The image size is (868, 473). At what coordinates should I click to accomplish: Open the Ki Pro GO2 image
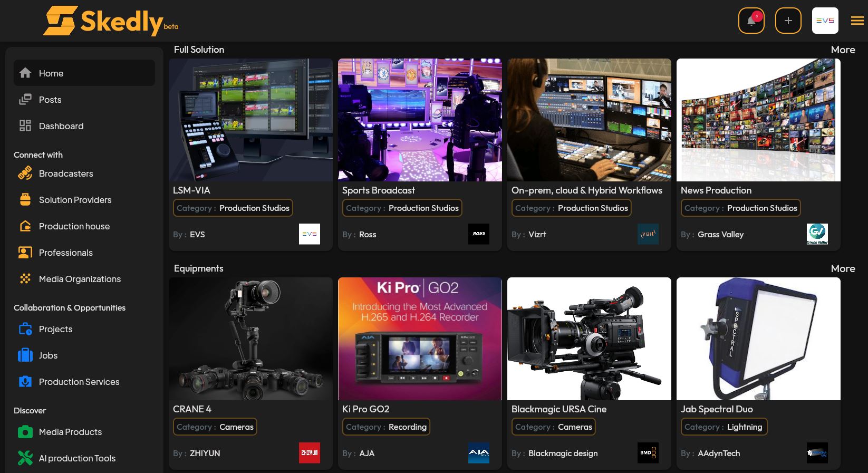coord(420,339)
